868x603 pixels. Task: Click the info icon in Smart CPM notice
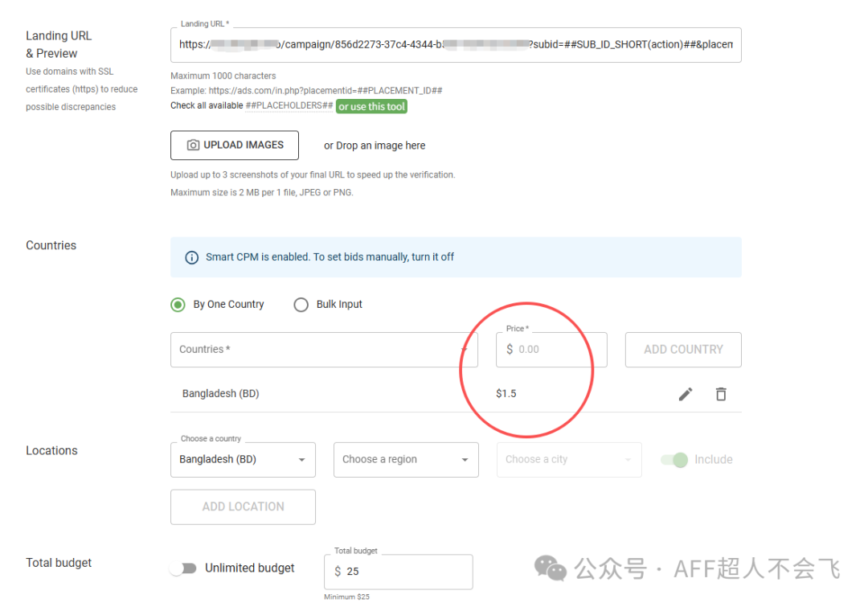pyautogui.click(x=191, y=257)
